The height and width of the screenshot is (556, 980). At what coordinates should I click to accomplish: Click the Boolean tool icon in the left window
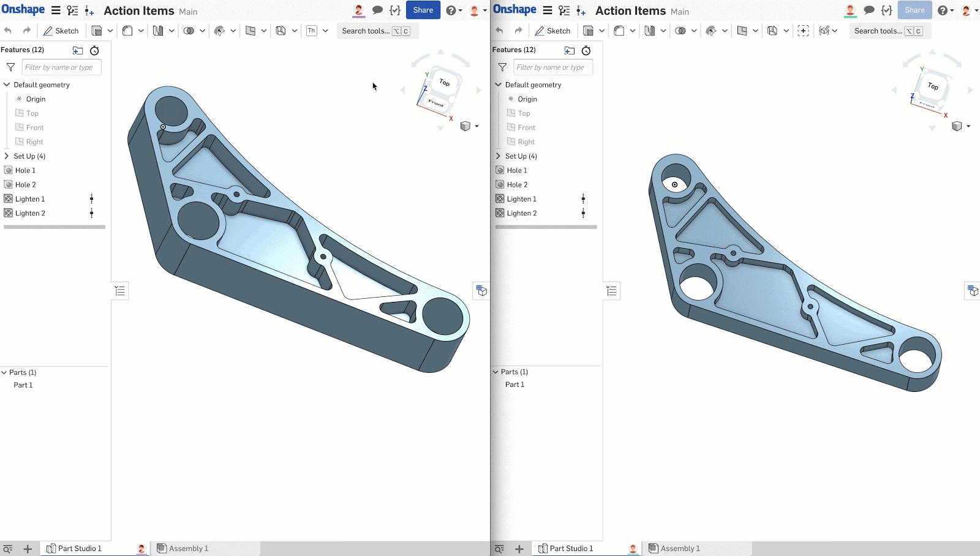pos(189,31)
